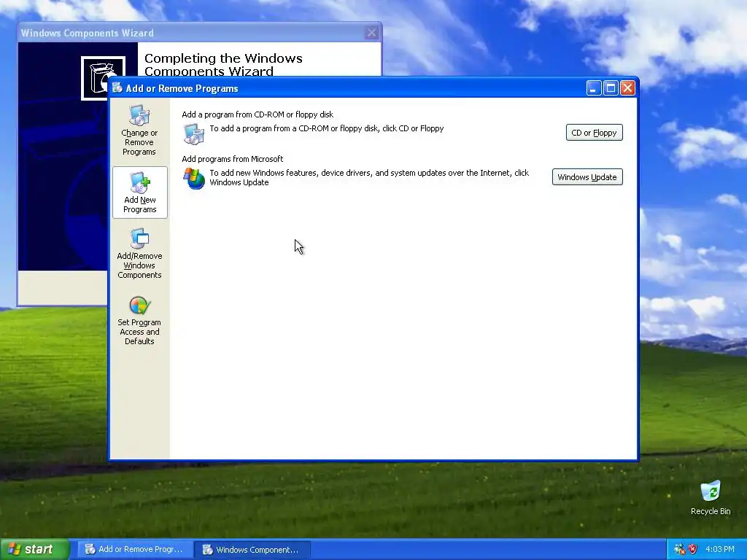Close the Windows Components Wizard window
This screenshot has width=747, height=560.
point(371,33)
